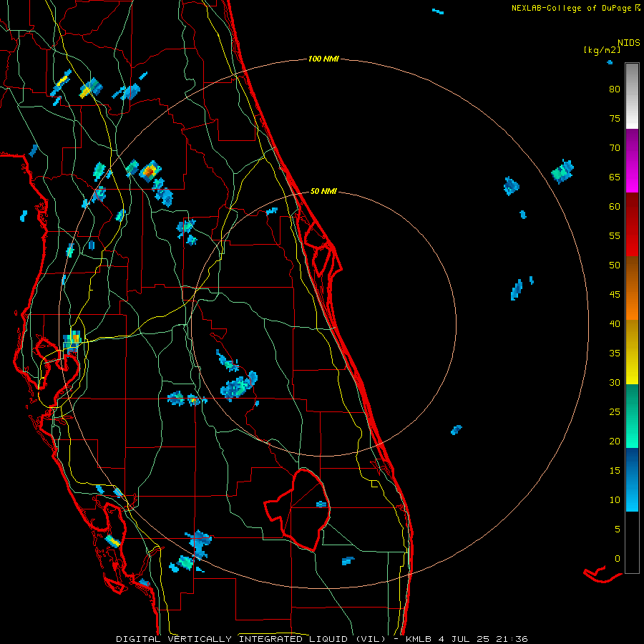Select the 50 NMI range ring label
Viewport: 644px width, 644px height.
[x=323, y=191]
